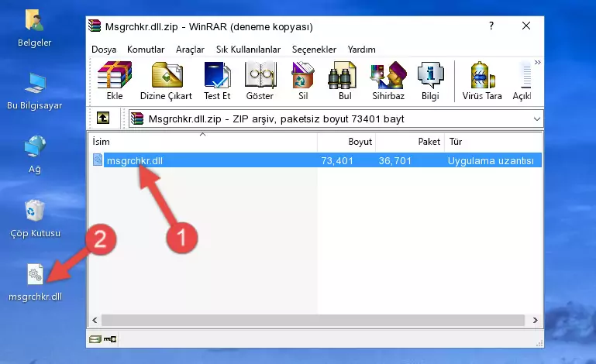
Task: Select the Çöp Kutusu recycle bin
Action: 35,218
